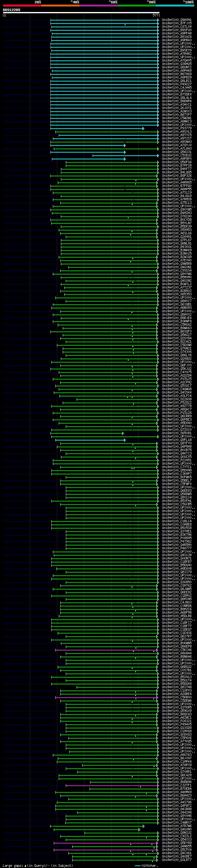Select hit label UniRef100_Q56X31
This screenshot has width=197, height=868.
[x=177, y=152]
